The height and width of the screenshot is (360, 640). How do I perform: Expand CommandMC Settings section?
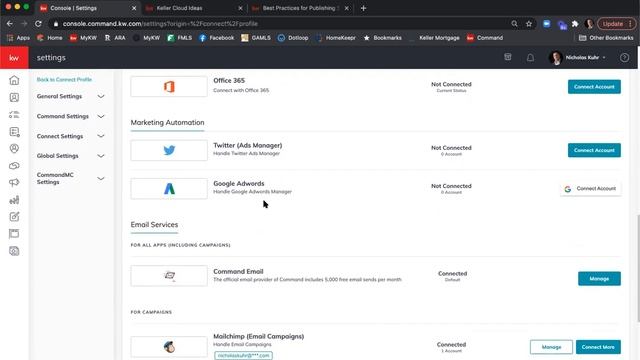(70, 178)
